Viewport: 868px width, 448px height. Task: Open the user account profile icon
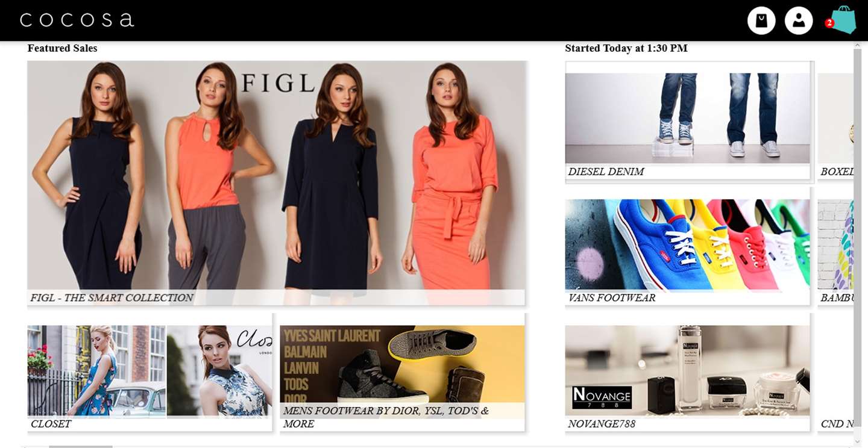click(x=799, y=20)
